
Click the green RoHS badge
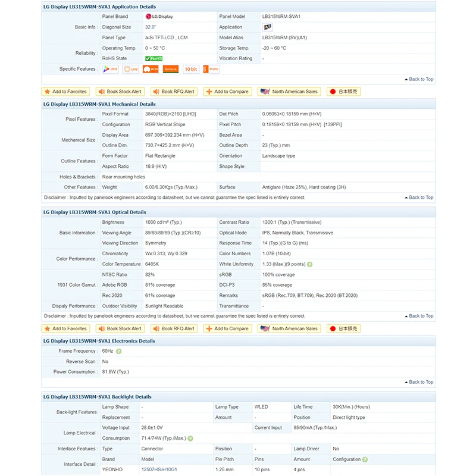tap(154, 58)
